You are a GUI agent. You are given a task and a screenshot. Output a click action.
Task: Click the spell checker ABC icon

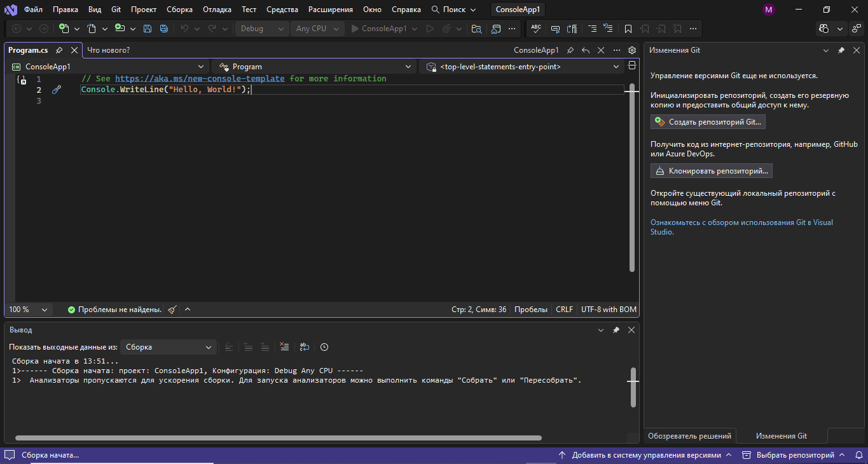tap(536, 29)
